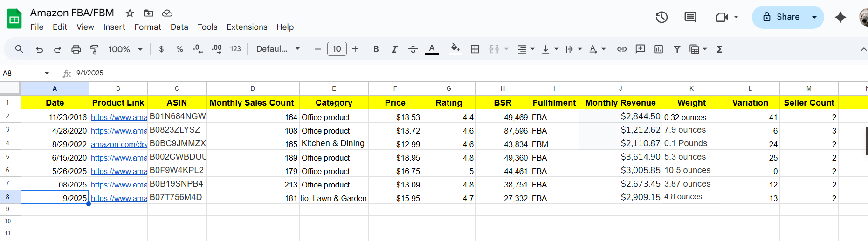This screenshot has width=868, height=241.
Task: Open the amazon.com/dp product link
Action: point(118,144)
